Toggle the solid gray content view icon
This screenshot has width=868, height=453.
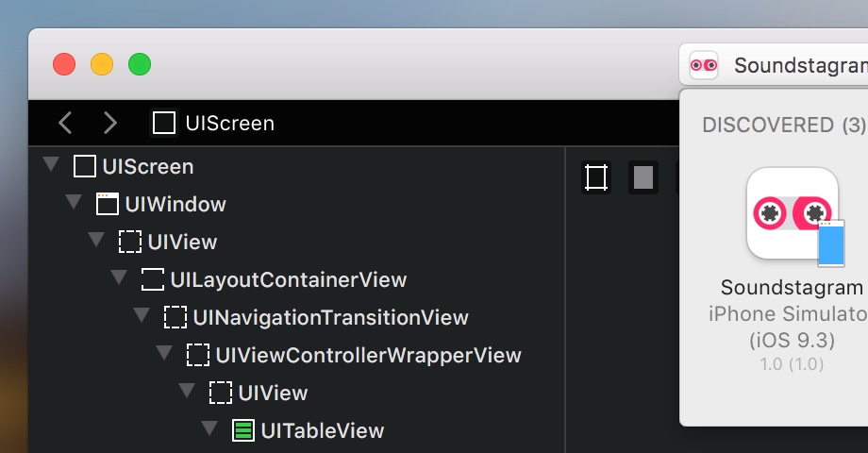click(643, 177)
